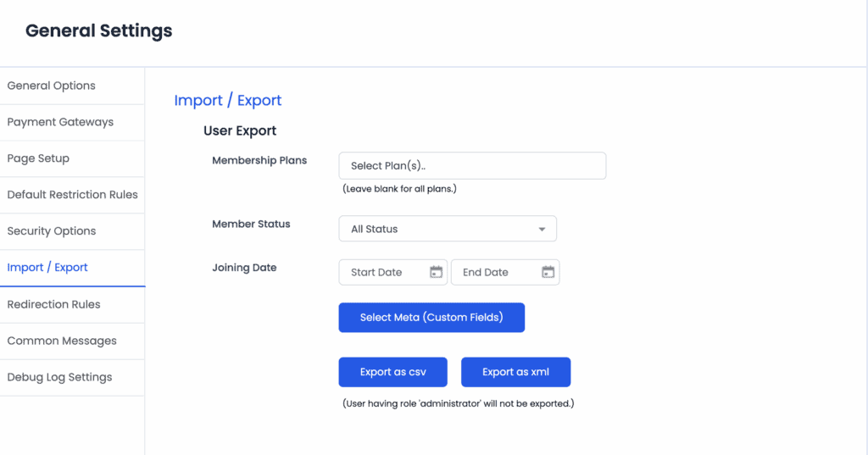Click the General Settings title
Viewport: 868px width, 455px height.
(x=99, y=31)
